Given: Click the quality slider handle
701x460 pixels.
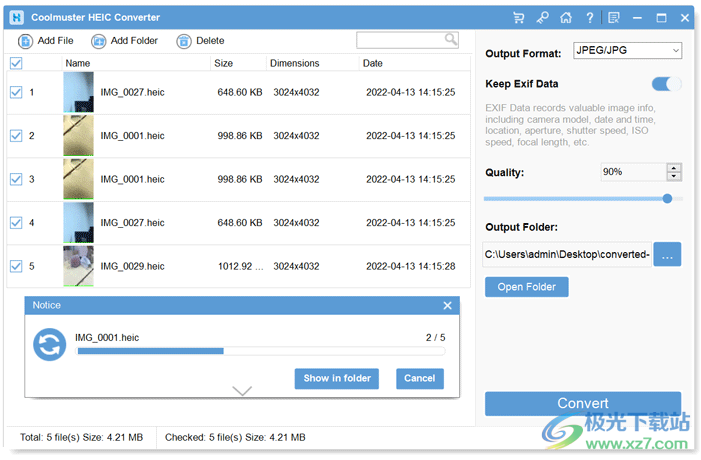Looking at the screenshot, I should click(x=667, y=198).
